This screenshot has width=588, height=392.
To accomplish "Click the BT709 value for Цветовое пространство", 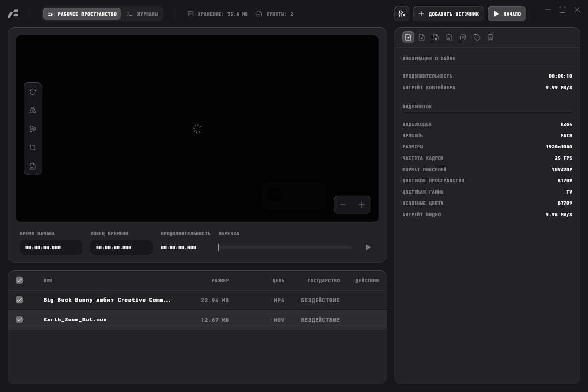I will click(565, 181).
